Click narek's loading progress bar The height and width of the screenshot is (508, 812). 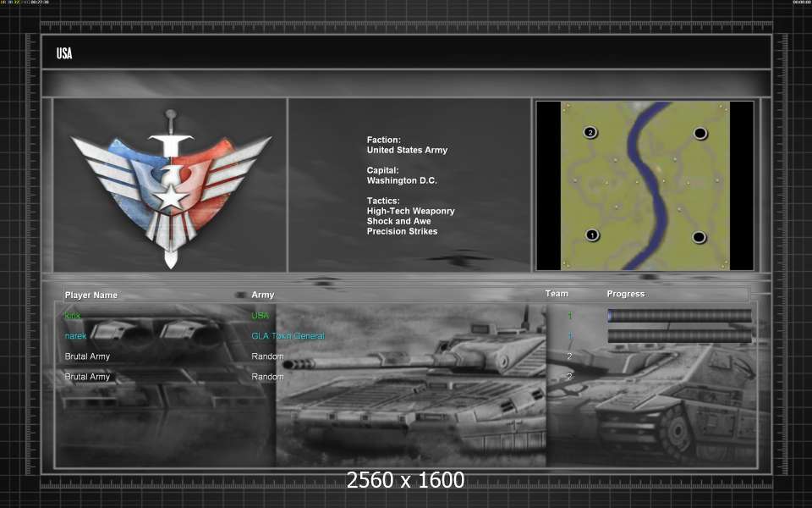click(679, 336)
